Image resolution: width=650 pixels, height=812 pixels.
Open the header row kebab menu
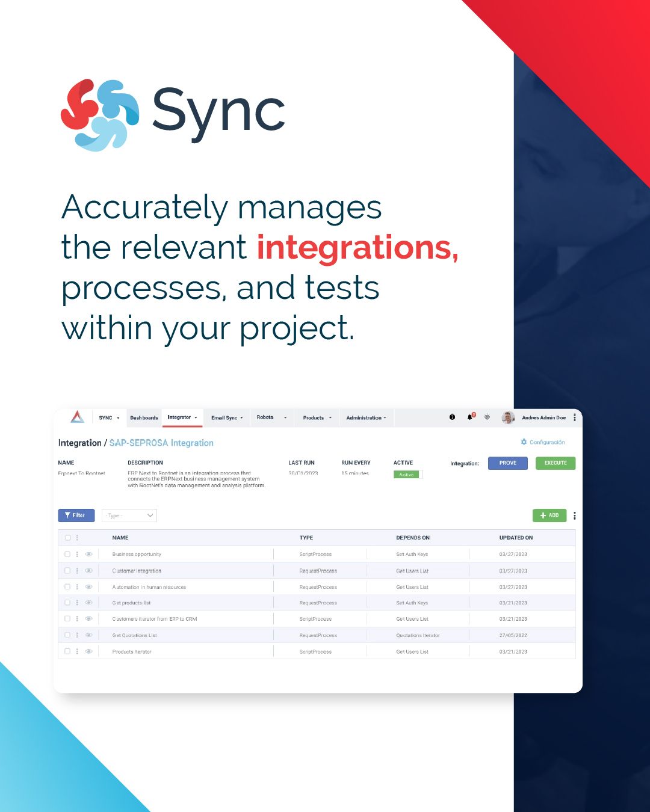click(x=77, y=538)
